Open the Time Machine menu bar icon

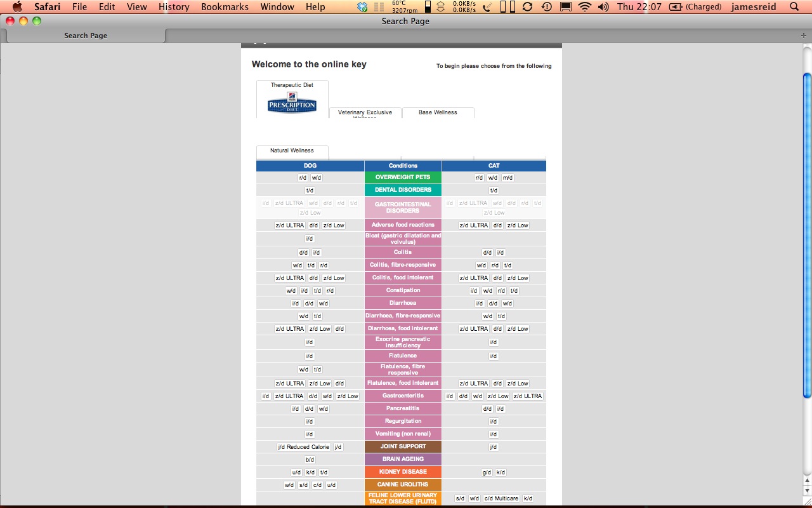pyautogui.click(x=546, y=7)
